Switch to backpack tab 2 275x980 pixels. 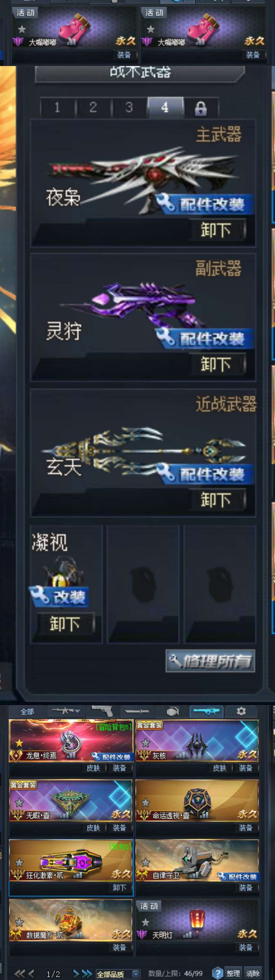click(x=93, y=108)
